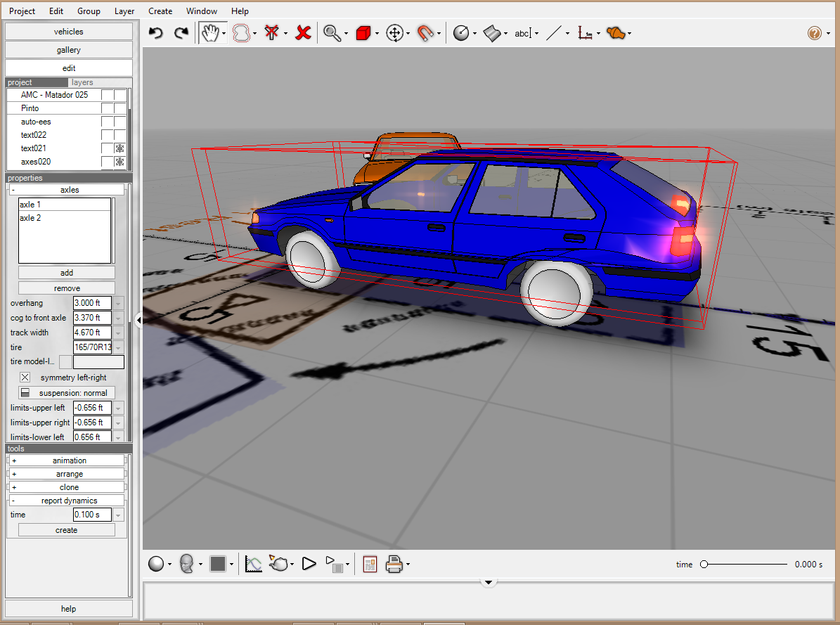
Task: Click the remove axle button
Action: (x=67, y=288)
